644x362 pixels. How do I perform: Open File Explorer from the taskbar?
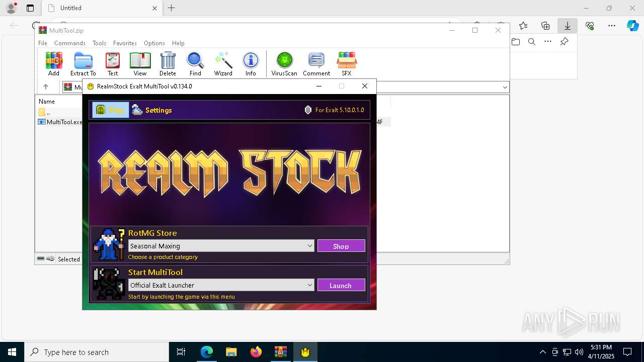click(231, 352)
